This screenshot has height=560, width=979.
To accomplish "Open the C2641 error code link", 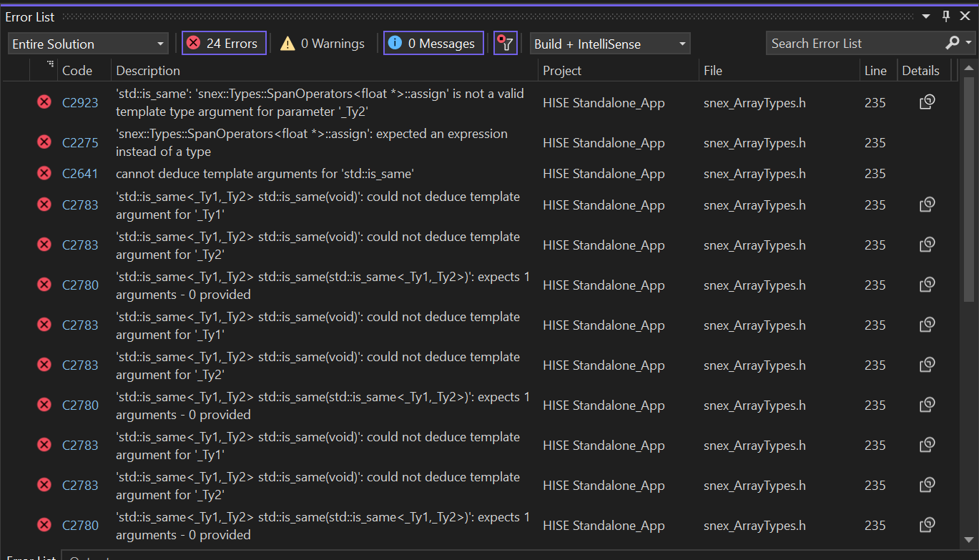I will (x=80, y=174).
